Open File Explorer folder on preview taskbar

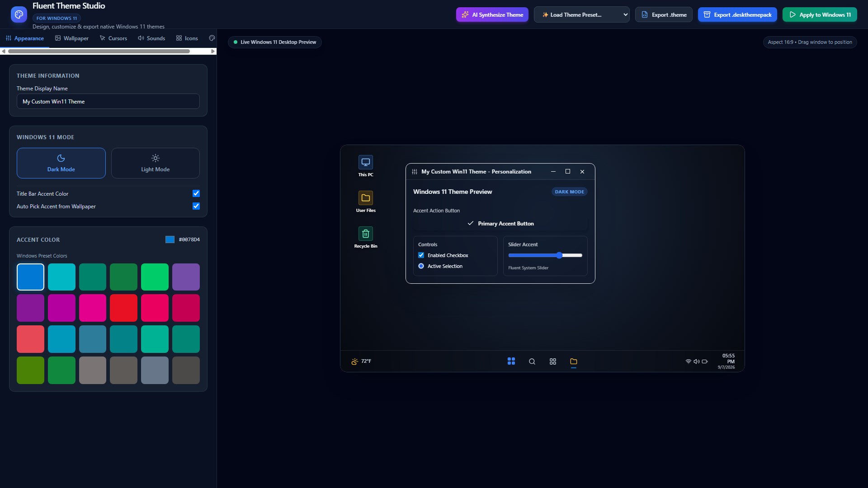(574, 361)
